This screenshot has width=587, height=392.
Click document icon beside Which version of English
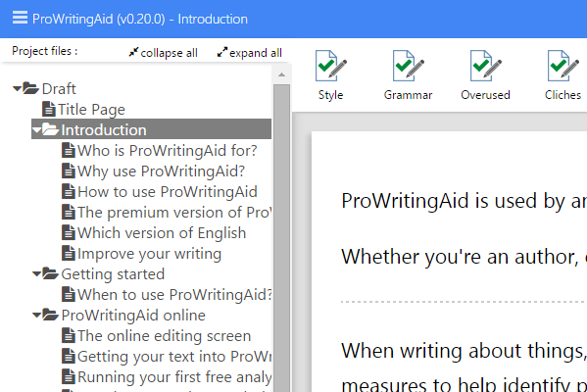pyautogui.click(x=69, y=233)
